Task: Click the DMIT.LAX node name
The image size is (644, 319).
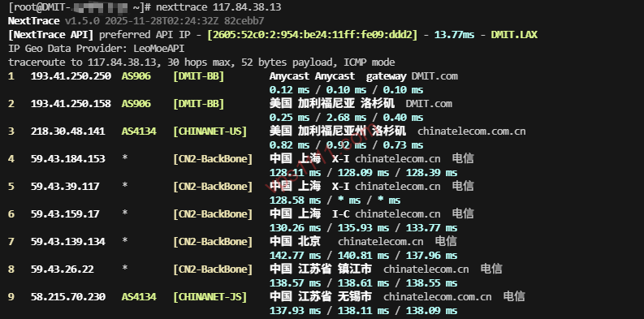Action: click(x=514, y=35)
